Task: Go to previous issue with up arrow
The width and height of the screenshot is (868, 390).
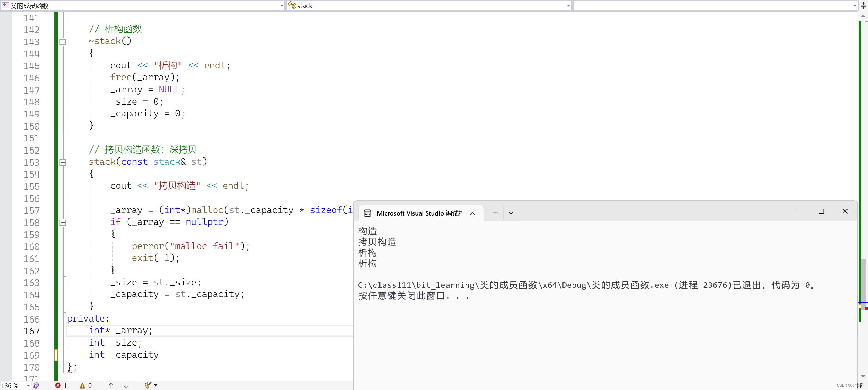Action: pos(111,385)
